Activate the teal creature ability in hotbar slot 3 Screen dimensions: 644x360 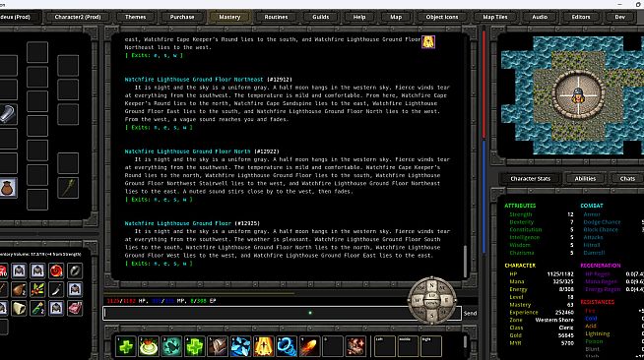(171, 346)
